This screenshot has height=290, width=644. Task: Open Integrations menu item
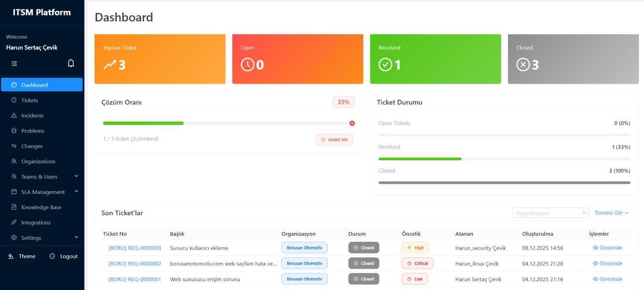(42, 222)
